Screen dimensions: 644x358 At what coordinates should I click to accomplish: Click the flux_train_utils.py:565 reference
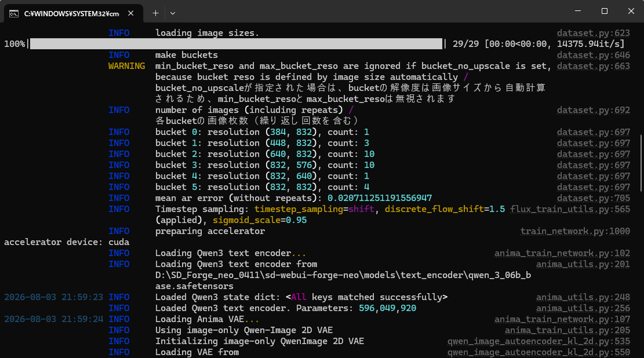pos(570,209)
